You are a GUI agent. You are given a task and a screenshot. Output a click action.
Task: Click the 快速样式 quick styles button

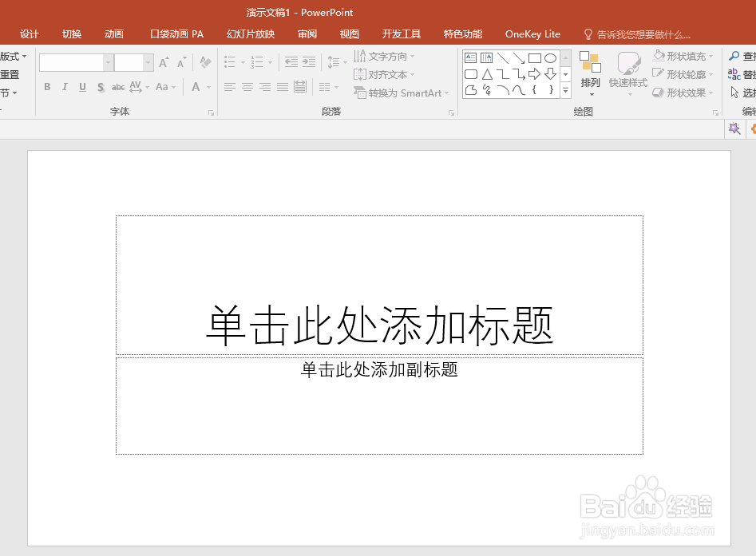(x=627, y=73)
